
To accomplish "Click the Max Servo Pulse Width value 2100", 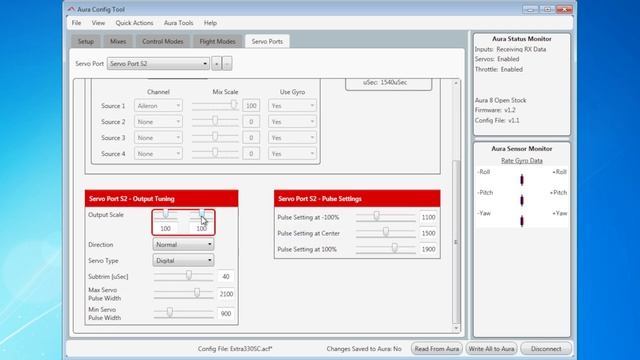I will [226, 294].
